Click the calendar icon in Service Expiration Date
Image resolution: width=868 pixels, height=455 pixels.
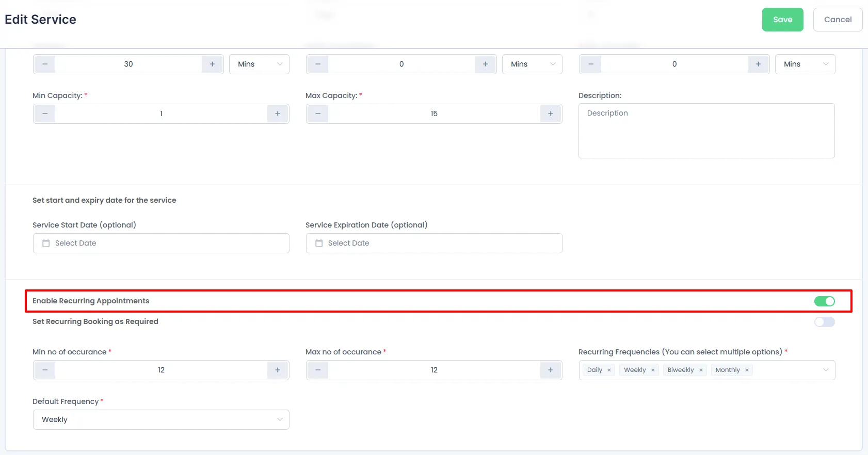click(319, 243)
